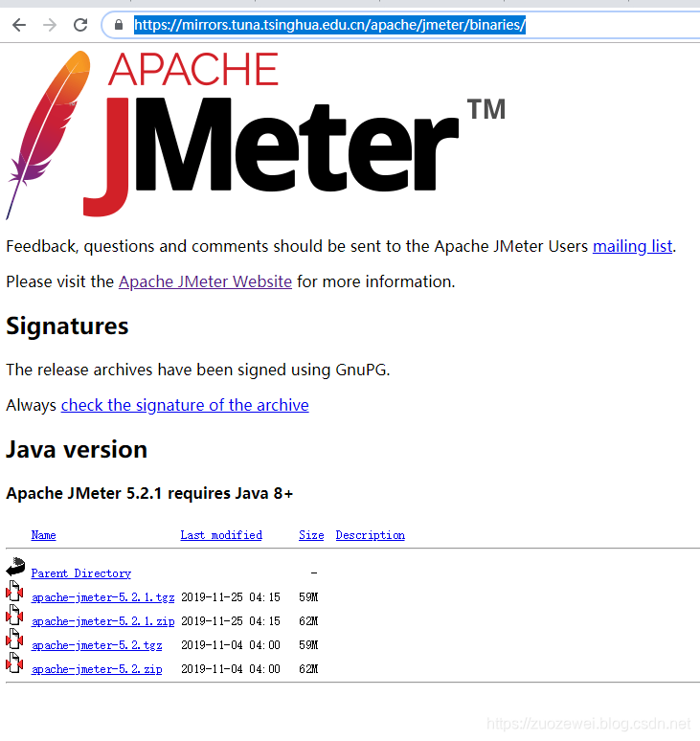Click date '2019-11-04 04:00' in 5.2.tgz row
This screenshot has height=741, width=700.
[x=231, y=645]
